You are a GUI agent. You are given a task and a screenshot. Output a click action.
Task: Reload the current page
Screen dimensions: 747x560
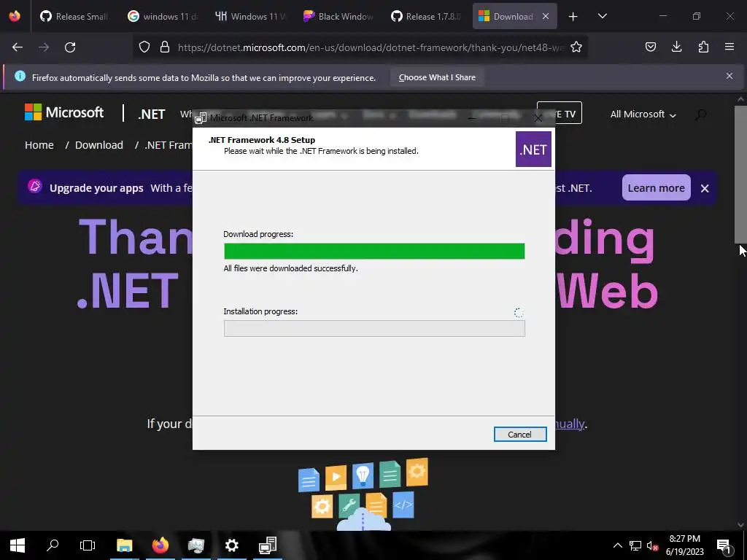(x=70, y=47)
